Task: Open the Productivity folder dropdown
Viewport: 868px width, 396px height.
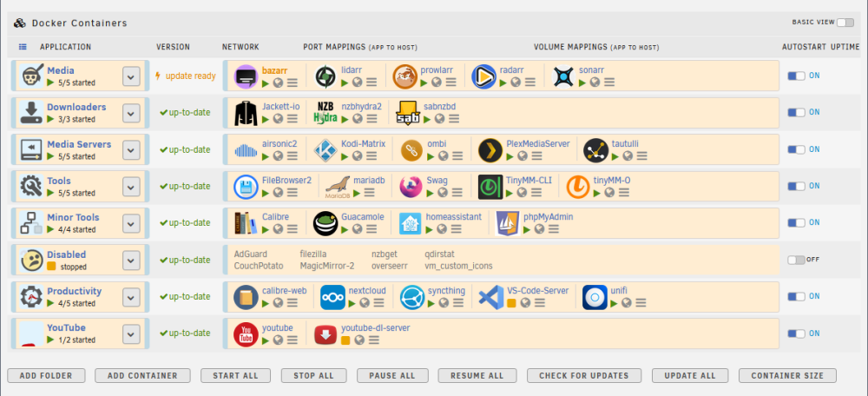Action: pyautogui.click(x=131, y=297)
